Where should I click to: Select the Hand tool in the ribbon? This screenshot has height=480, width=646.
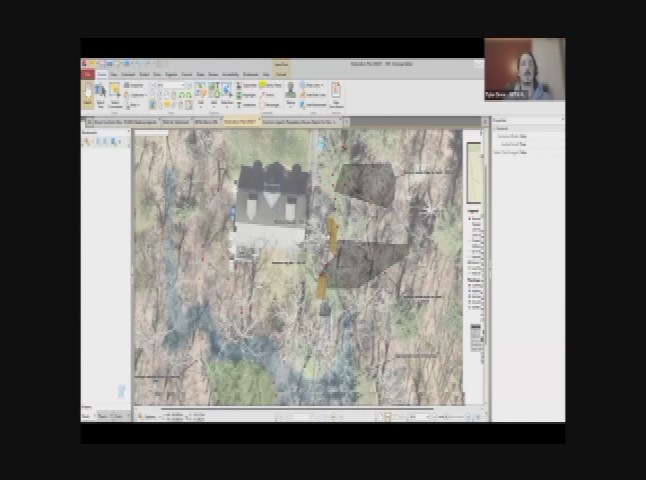click(x=88, y=93)
